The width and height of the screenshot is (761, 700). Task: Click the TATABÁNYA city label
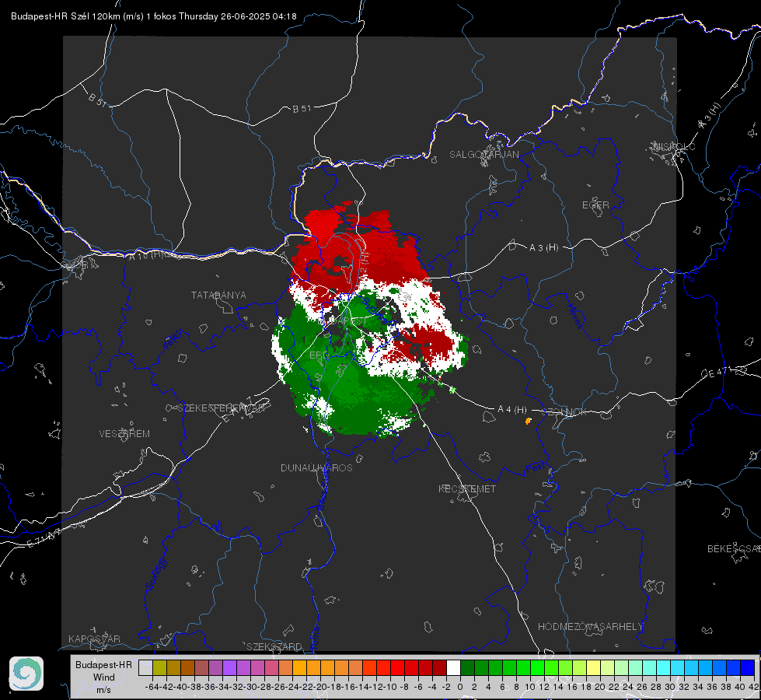click(218, 296)
